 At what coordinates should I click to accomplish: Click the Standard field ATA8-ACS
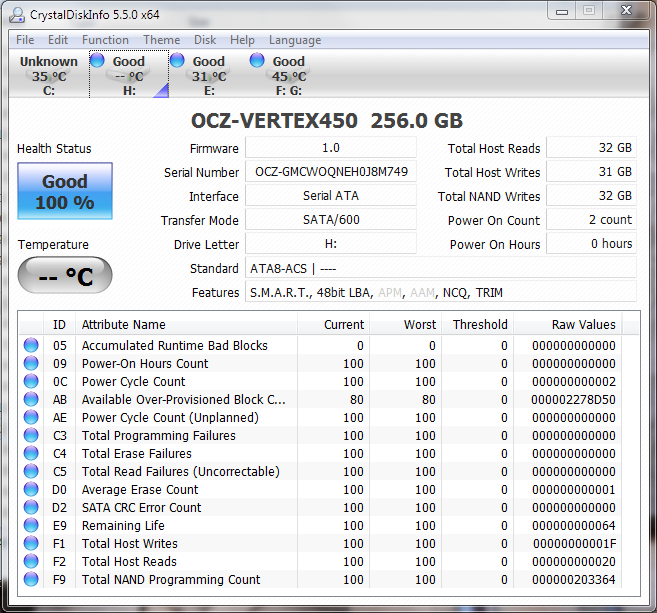click(441, 268)
